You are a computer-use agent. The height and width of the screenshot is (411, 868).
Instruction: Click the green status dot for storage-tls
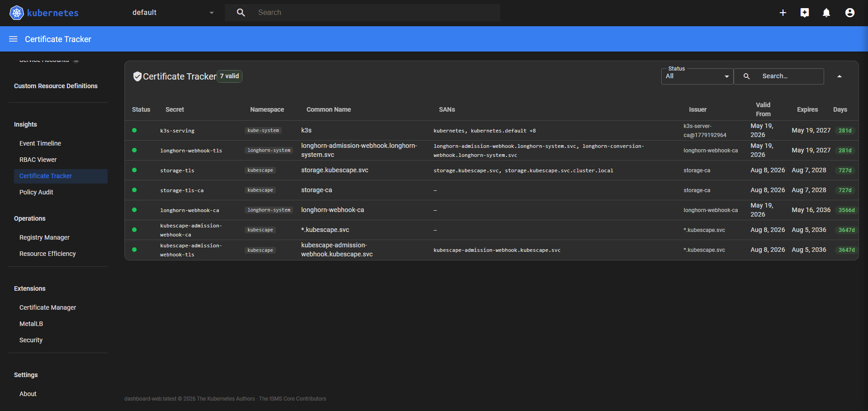tap(134, 170)
